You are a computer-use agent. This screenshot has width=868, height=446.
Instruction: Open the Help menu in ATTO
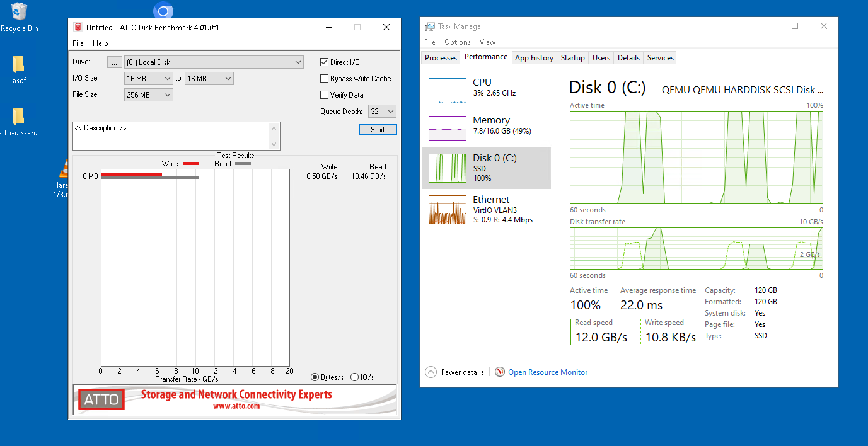tap(100, 43)
